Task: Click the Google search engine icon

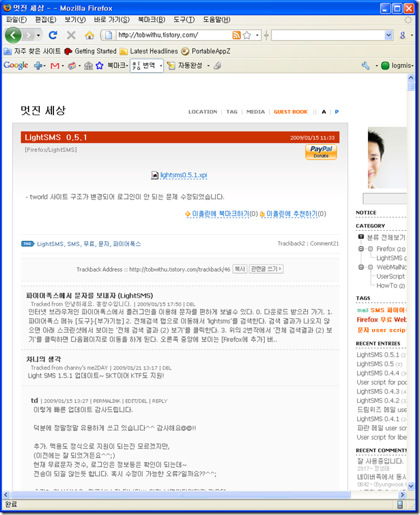Action: click(x=403, y=35)
